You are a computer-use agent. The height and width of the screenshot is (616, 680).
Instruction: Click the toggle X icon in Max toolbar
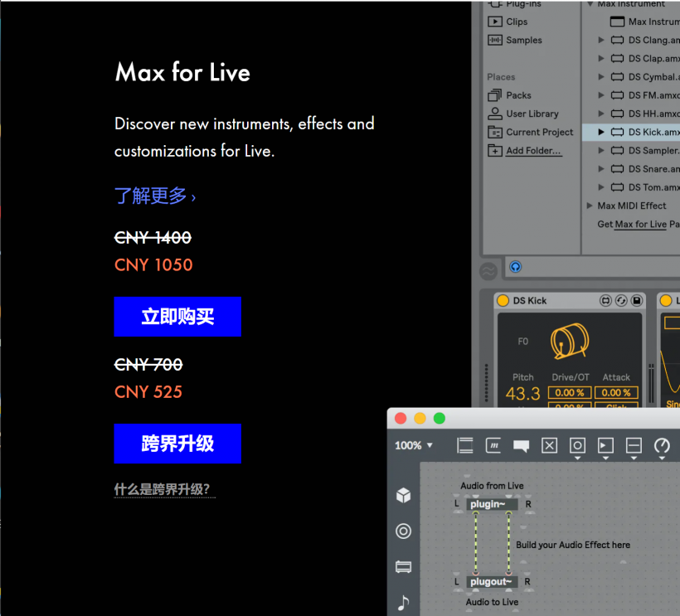pyautogui.click(x=550, y=445)
